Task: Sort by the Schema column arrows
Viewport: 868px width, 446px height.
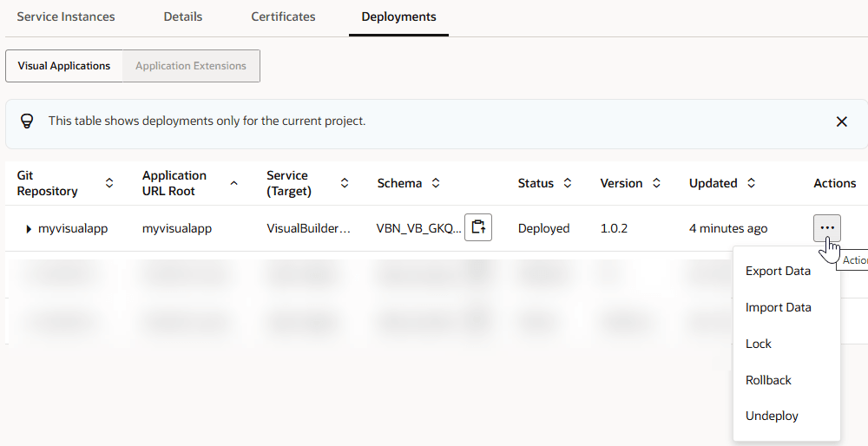Action: coord(436,182)
